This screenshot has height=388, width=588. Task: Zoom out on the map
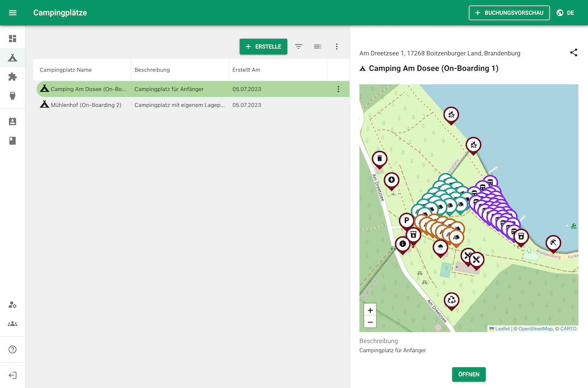[x=370, y=322]
